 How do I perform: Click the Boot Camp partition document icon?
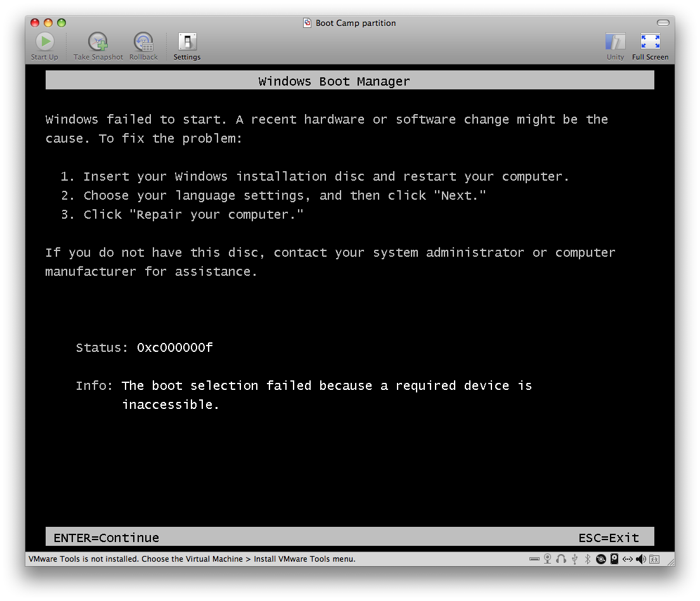307,23
